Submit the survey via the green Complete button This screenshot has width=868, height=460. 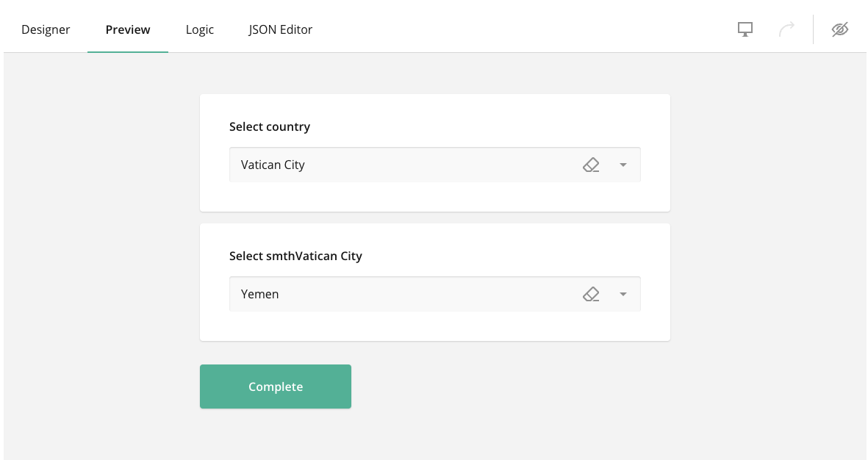coord(275,387)
